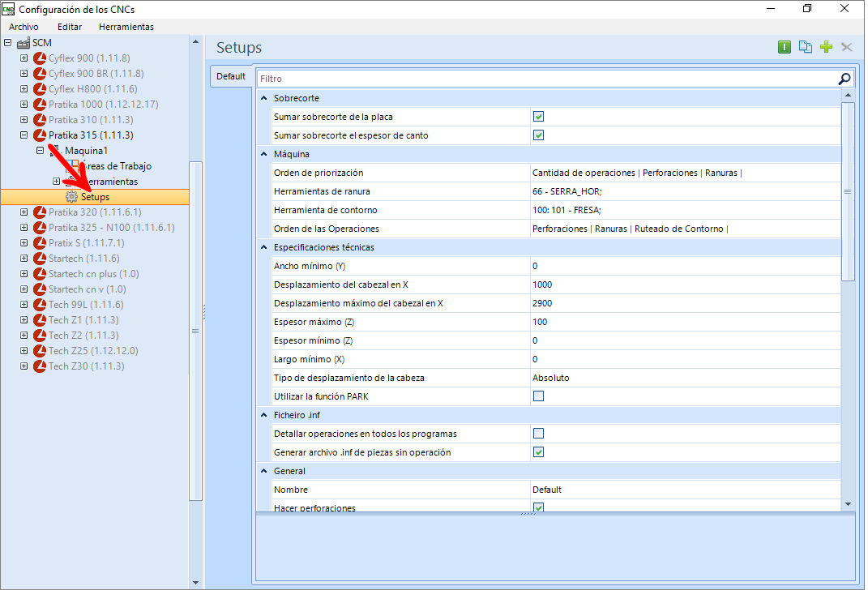Collapse the General section
Image resolution: width=868 pixels, height=599 pixels.
pos(264,471)
